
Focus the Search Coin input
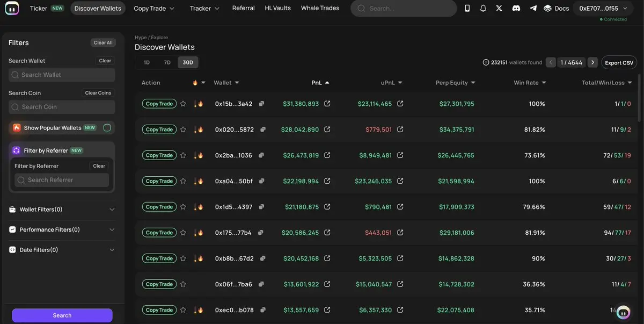(x=62, y=107)
